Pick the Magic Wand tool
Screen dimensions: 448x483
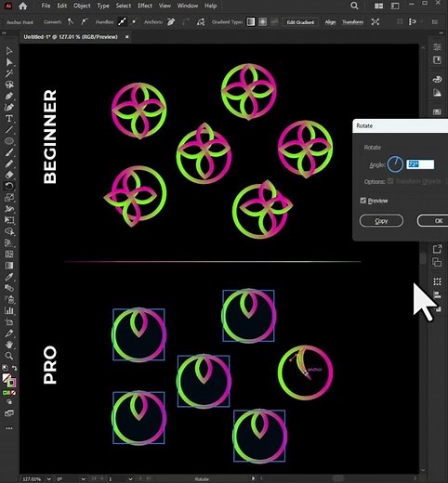[x=9, y=73]
